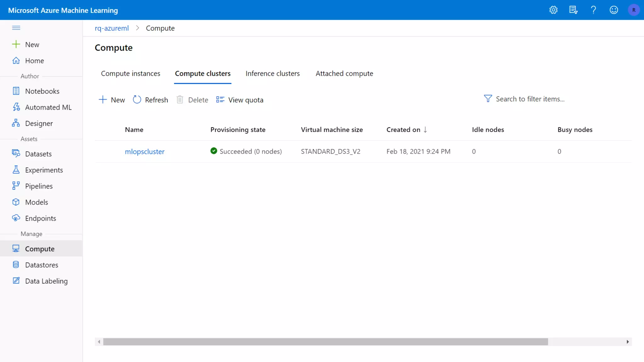
Task: Switch to Inference clusters tab
Action: pos(272,74)
